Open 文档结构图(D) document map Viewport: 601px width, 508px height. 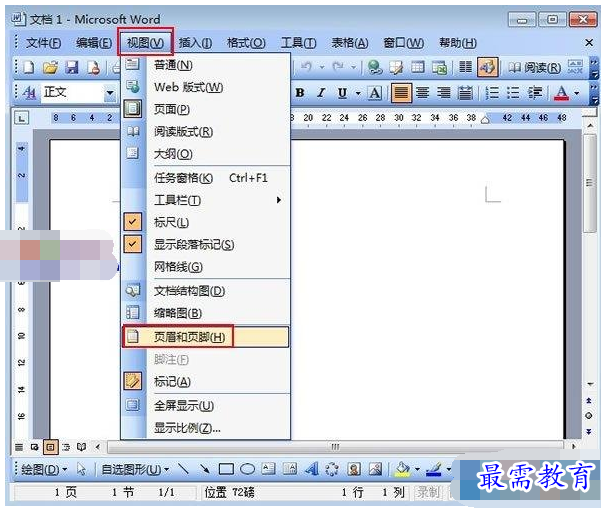tap(205, 291)
